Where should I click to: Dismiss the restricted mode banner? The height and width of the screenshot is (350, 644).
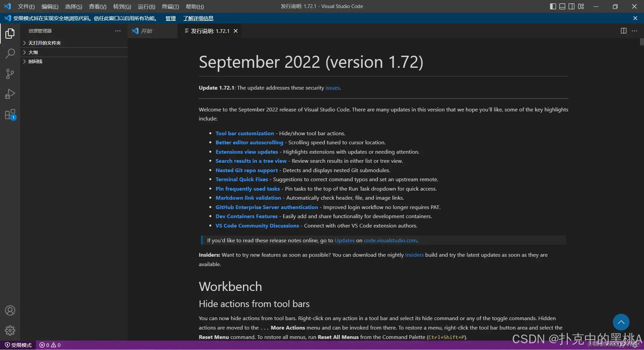[x=635, y=18]
